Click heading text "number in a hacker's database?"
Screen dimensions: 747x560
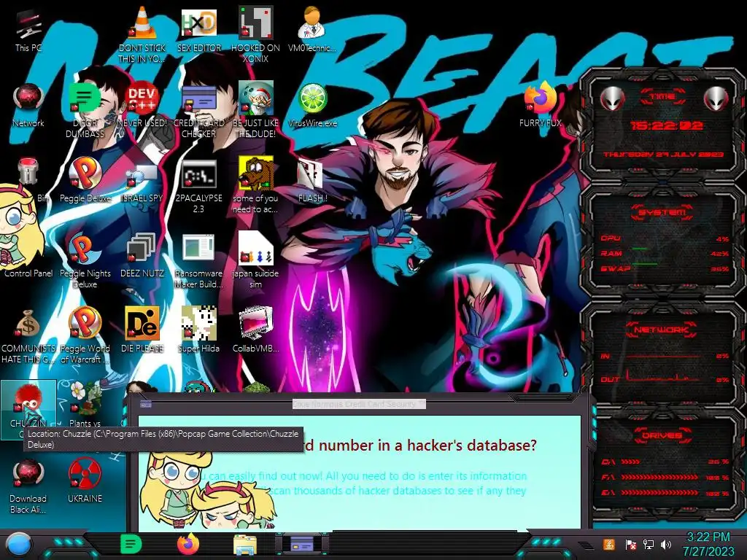coord(427,446)
